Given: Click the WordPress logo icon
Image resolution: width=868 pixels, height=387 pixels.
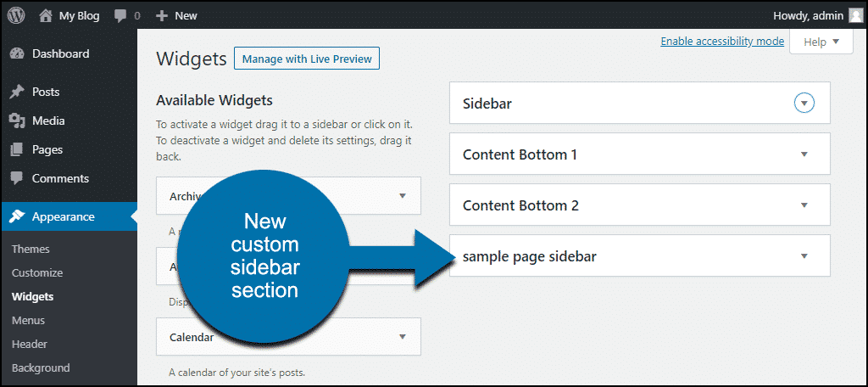Looking at the screenshot, I should (x=16, y=15).
